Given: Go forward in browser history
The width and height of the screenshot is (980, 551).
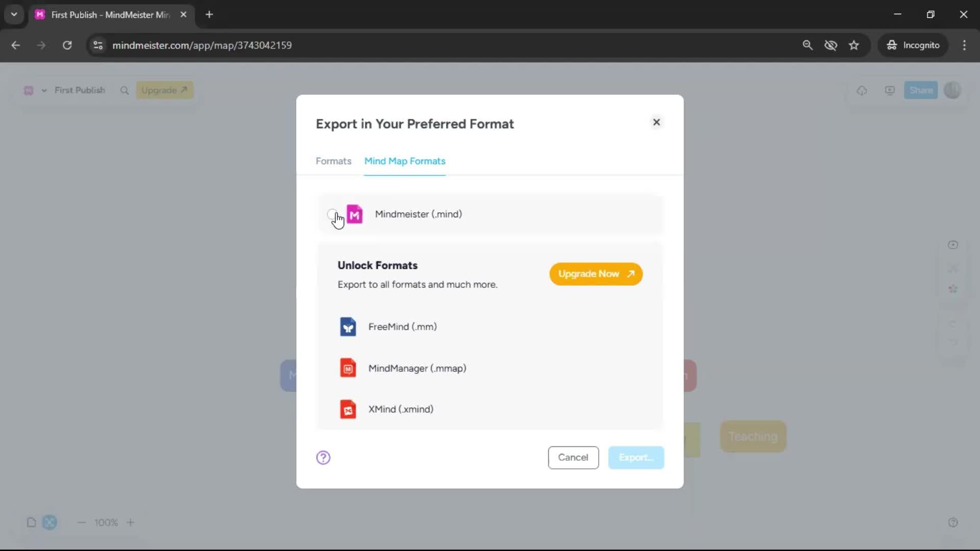Looking at the screenshot, I should click(x=41, y=45).
